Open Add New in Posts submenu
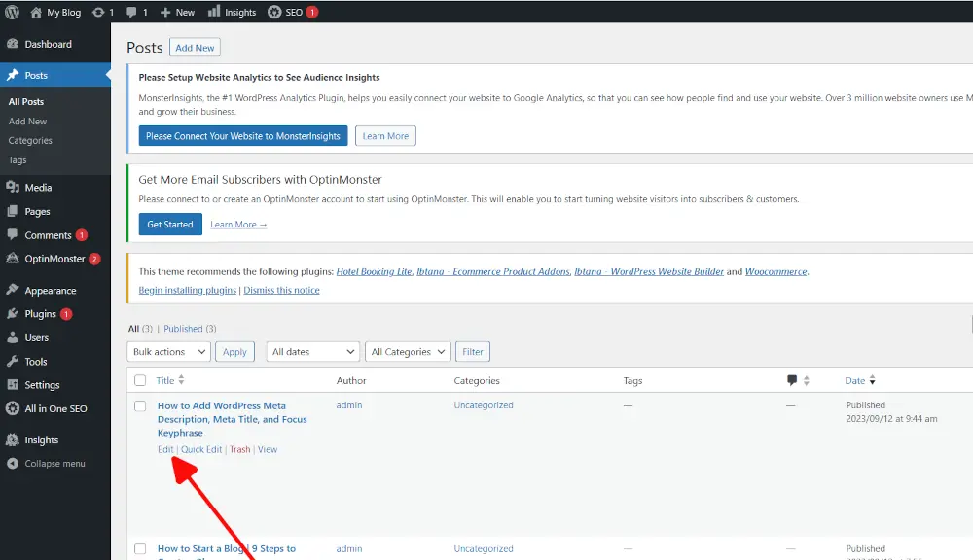The height and width of the screenshot is (560, 973). (27, 121)
